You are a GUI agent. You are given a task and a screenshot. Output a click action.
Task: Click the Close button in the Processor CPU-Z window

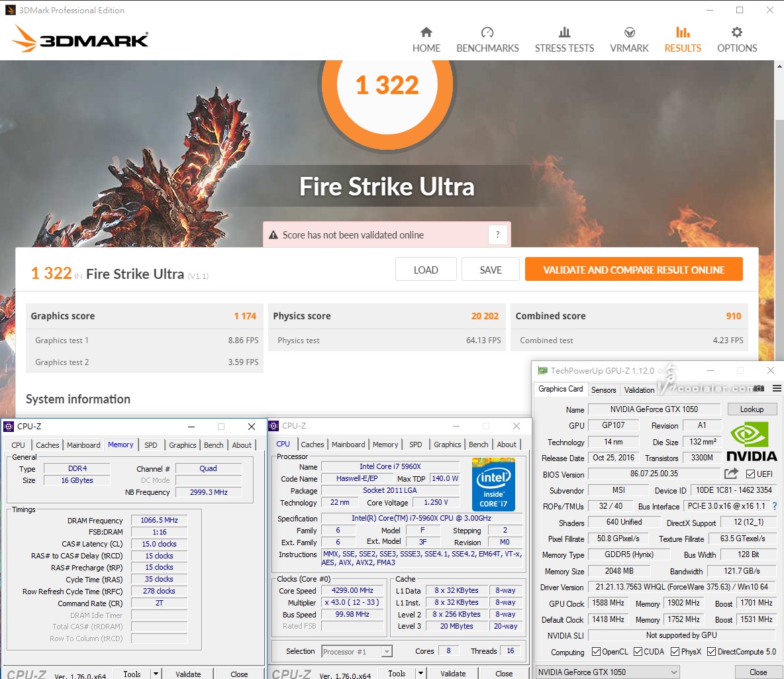(x=504, y=674)
